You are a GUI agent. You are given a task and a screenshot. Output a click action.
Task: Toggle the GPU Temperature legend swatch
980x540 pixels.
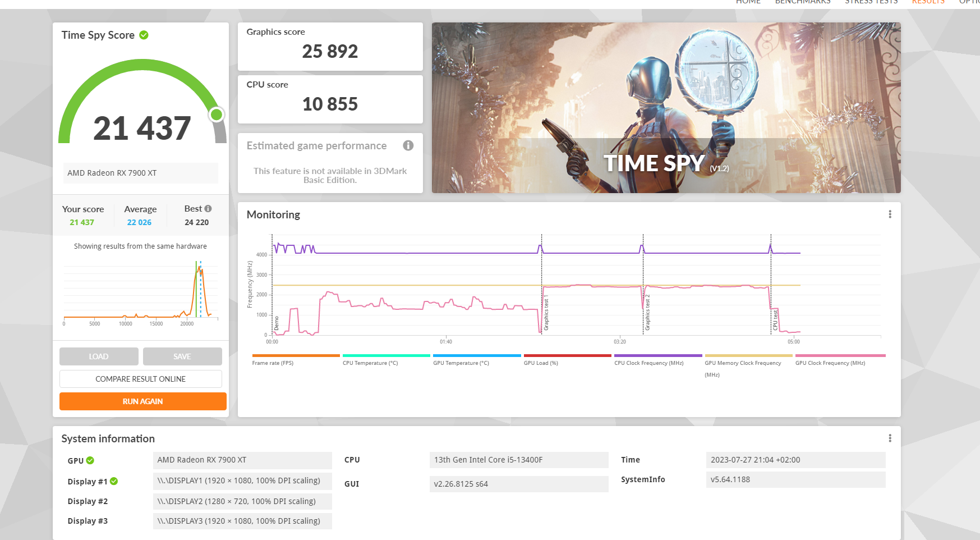click(x=477, y=355)
